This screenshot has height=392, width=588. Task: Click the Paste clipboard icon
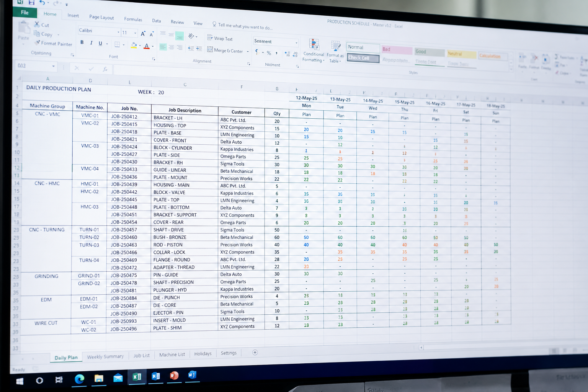tap(24, 28)
